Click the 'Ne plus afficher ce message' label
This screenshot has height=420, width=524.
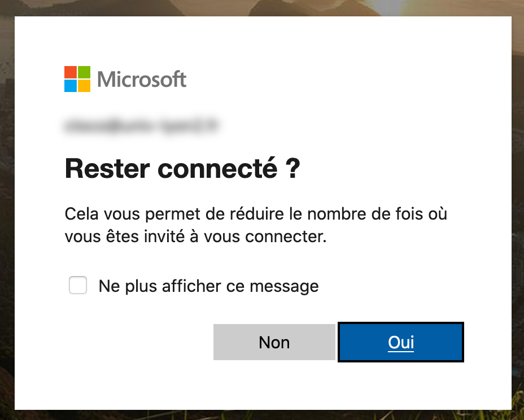click(208, 286)
